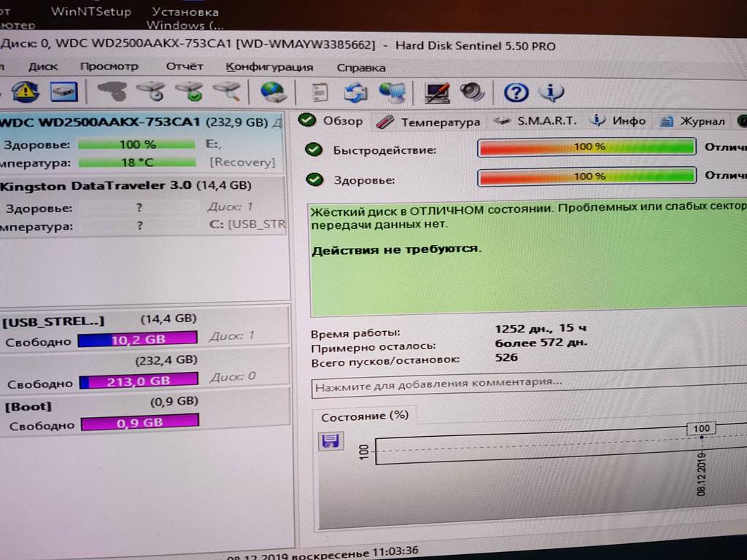The image size is (747, 560).
Task: Click the Быстродействие 100 % performance bar
Action: pos(587,147)
